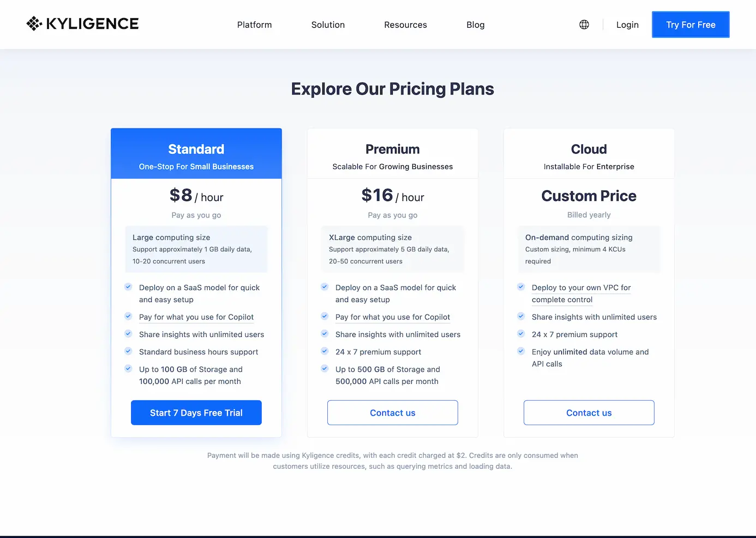Open the Resources dropdown
The height and width of the screenshot is (538, 756).
405,25
